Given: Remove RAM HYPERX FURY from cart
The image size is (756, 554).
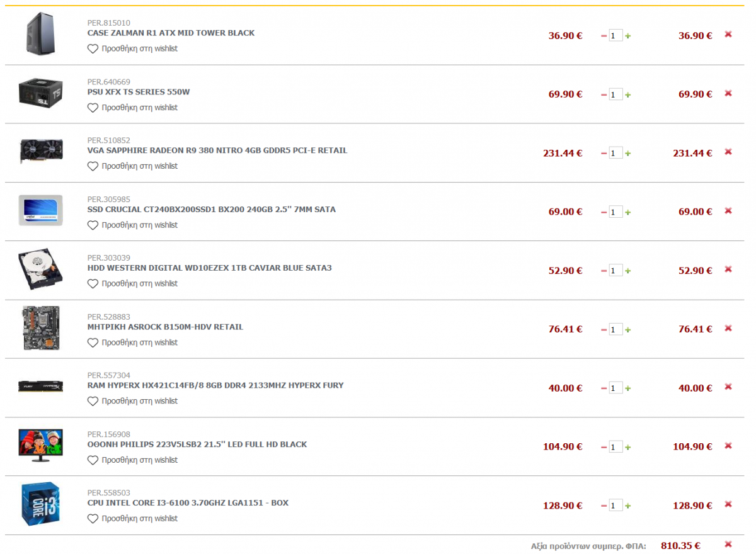Looking at the screenshot, I should 728,387.
